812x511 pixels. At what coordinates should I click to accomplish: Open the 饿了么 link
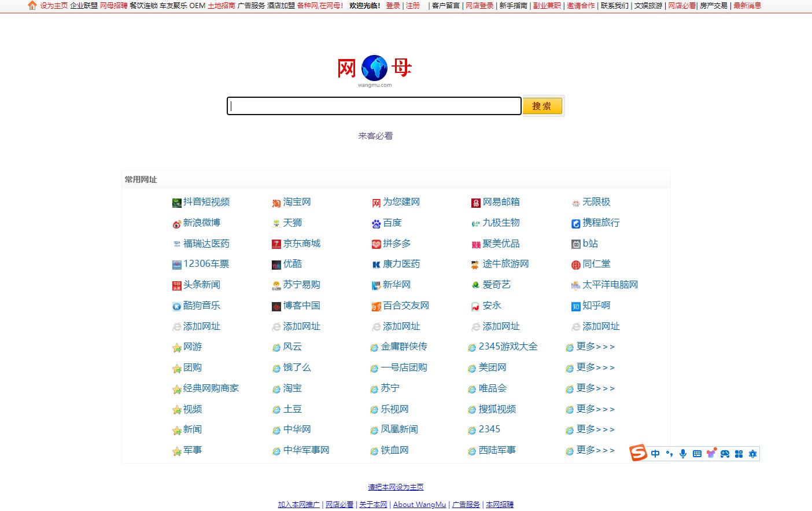click(297, 367)
